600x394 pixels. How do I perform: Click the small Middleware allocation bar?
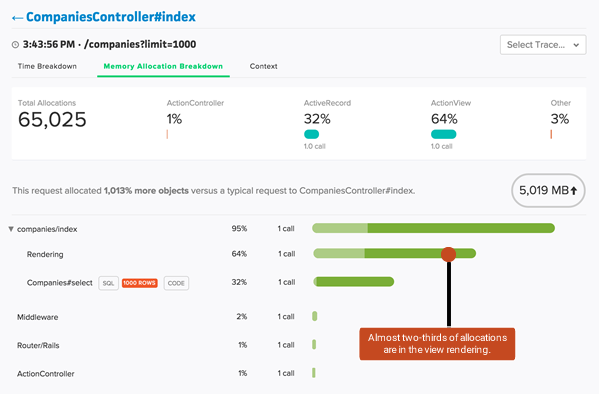click(315, 316)
